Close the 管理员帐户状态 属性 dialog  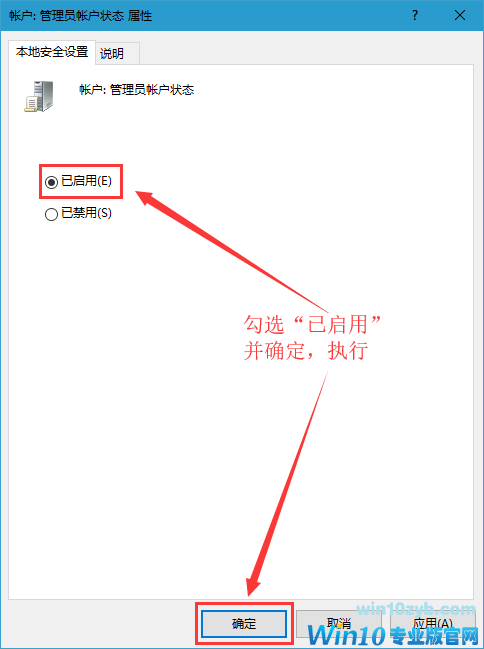tap(460, 15)
